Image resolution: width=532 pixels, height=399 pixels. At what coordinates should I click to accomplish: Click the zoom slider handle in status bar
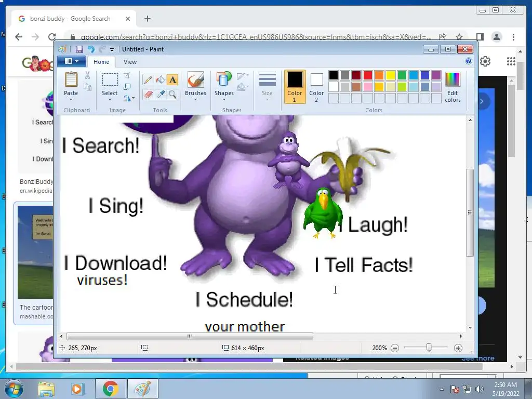[429, 348]
